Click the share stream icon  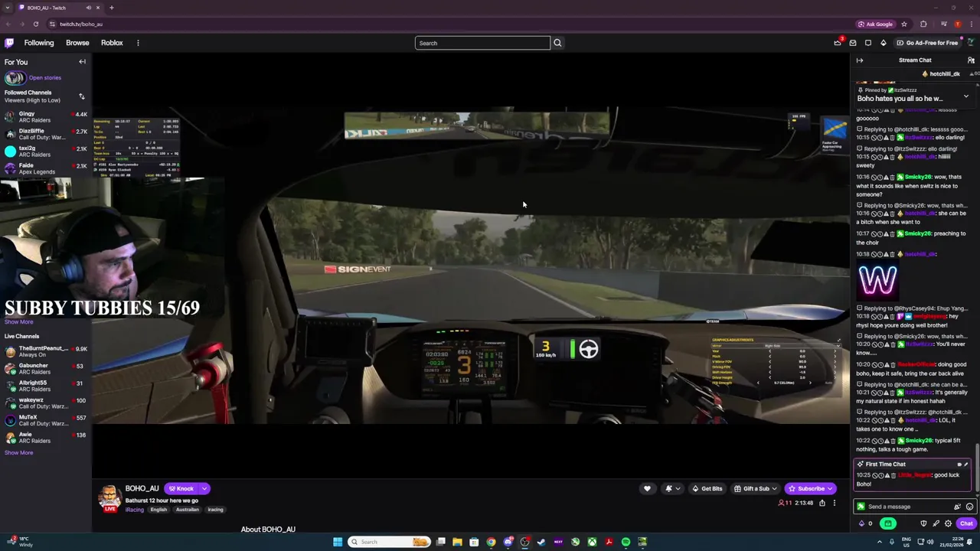coord(822,503)
